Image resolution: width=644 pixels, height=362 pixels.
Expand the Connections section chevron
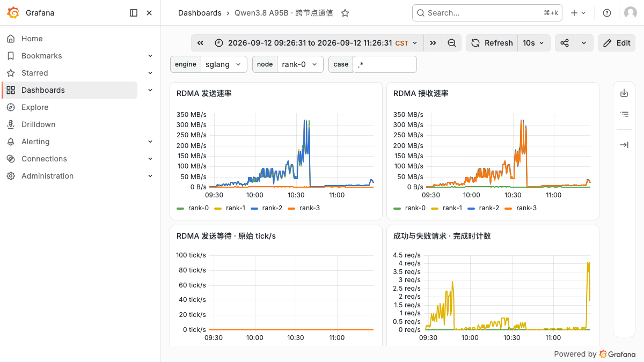coord(150,159)
